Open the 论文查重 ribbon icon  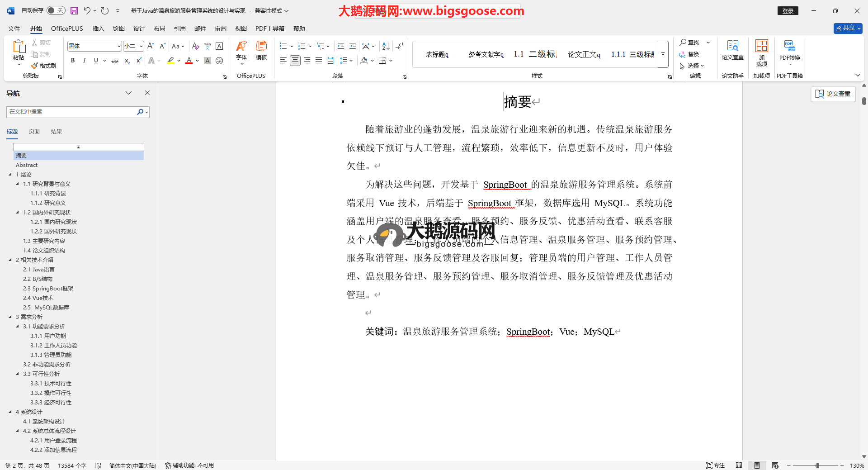click(x=732, y=50)
